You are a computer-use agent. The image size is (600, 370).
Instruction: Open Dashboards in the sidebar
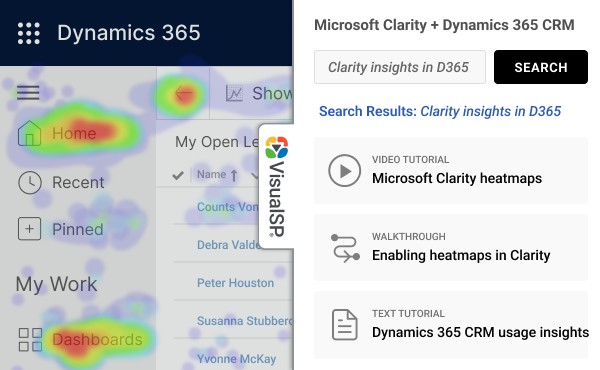(97, 339)
